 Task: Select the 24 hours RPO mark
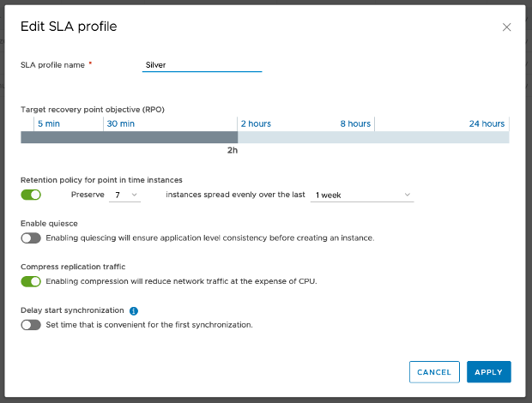[x=487, y=123]
